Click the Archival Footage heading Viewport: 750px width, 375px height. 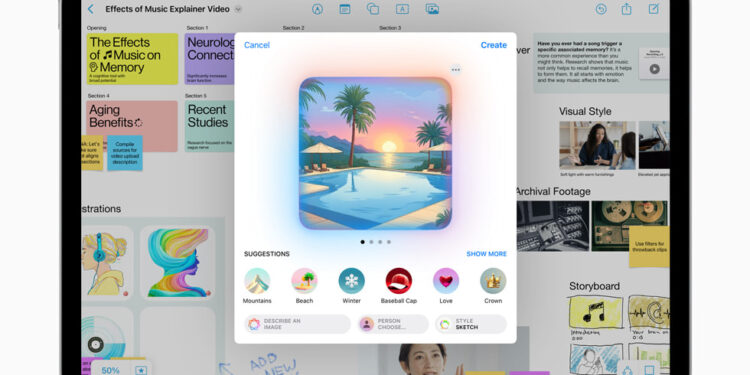[x=552, y=192]
